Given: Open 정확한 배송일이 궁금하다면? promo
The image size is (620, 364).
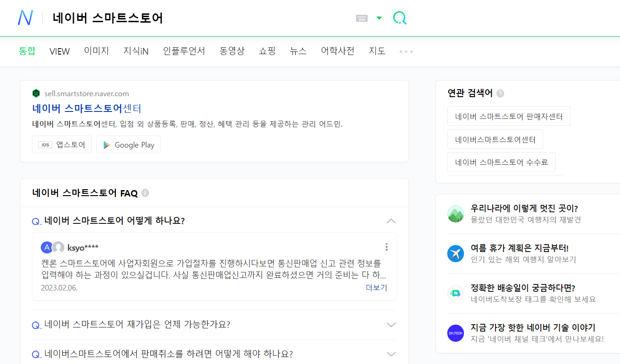Looking at the screenshot, I should tap(523, 288).
